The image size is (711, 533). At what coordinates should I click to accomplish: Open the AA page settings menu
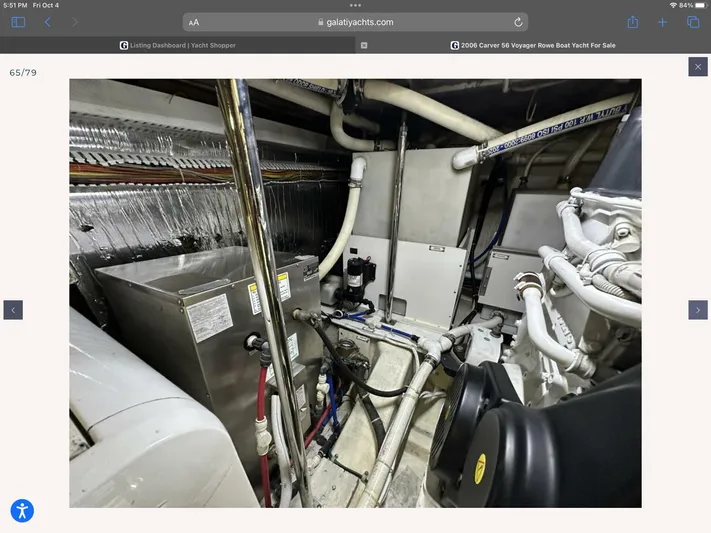[194, 22]
